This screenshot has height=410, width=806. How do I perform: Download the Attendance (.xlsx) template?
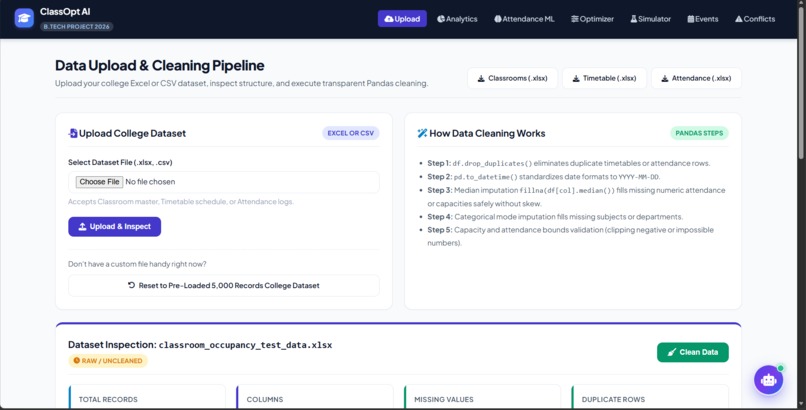(x=697, y=78)
